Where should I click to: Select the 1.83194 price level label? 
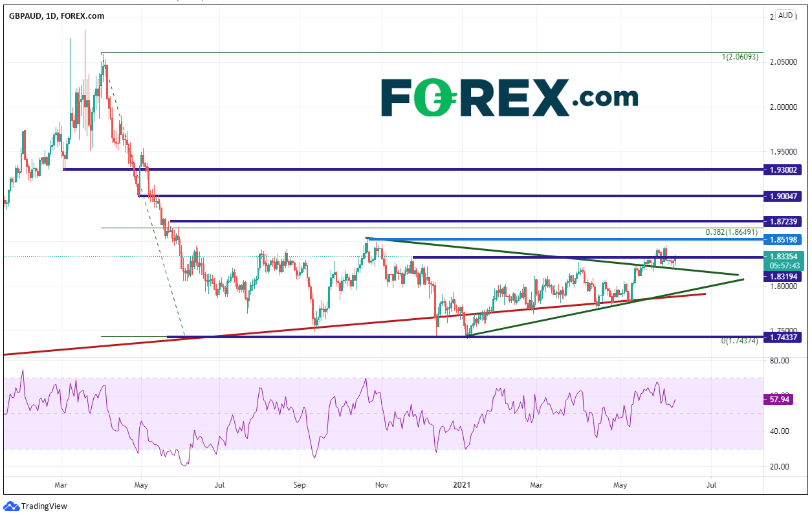click(784, 276)
